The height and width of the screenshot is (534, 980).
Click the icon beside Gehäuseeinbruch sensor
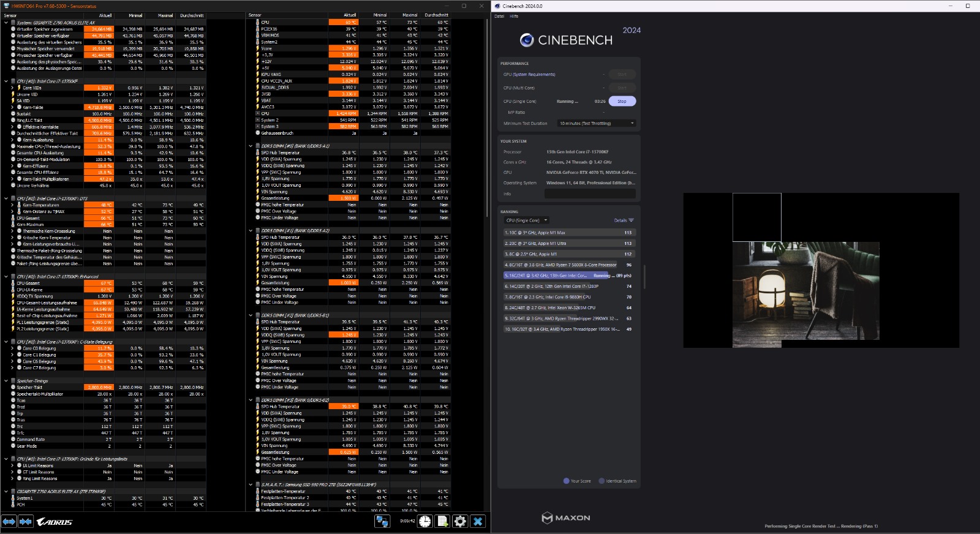pos(257,133)
